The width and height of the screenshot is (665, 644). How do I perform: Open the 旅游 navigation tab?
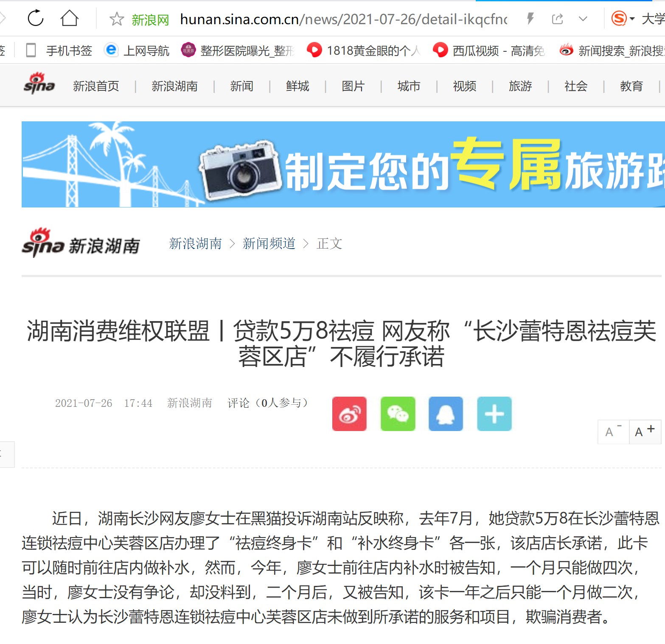click(520, 86)
